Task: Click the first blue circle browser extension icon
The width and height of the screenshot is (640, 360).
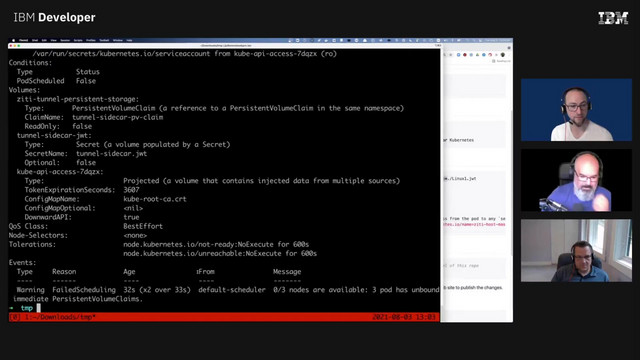Action: coord(458,55)
